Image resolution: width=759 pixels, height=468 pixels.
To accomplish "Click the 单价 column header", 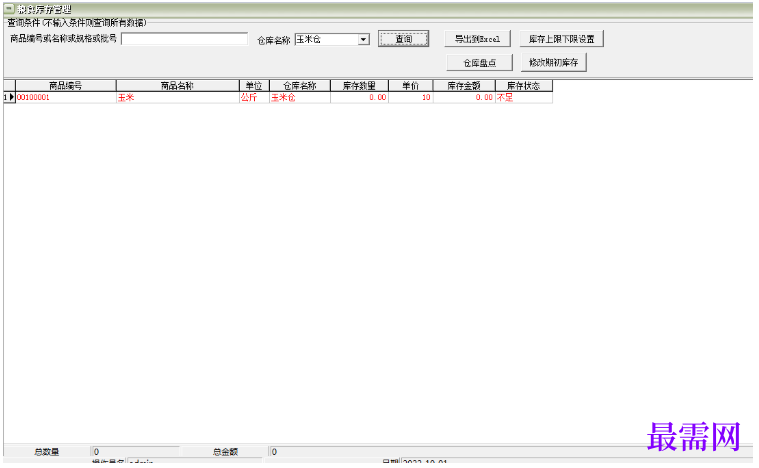I will (x=410, y=86).
